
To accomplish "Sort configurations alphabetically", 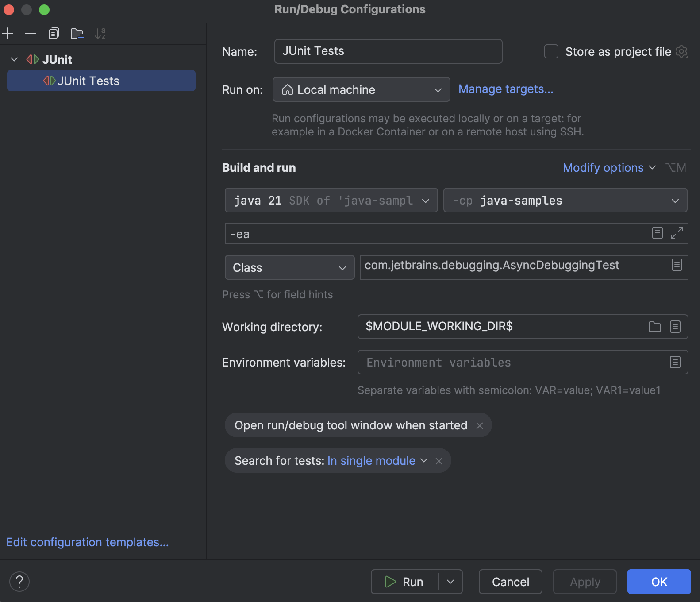I will coord(100,34).
